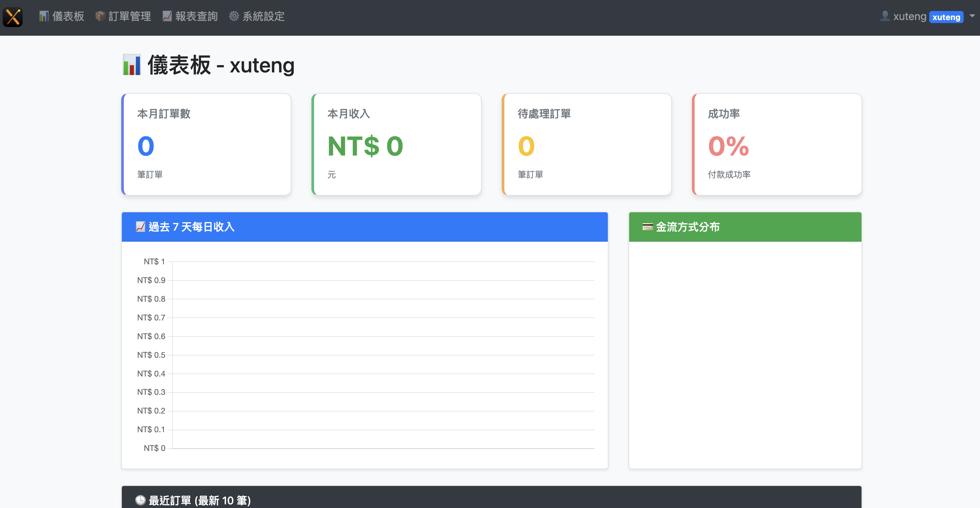
Task: Click the package icon beside 訂單管理
Action: click(x=100, y=16)
